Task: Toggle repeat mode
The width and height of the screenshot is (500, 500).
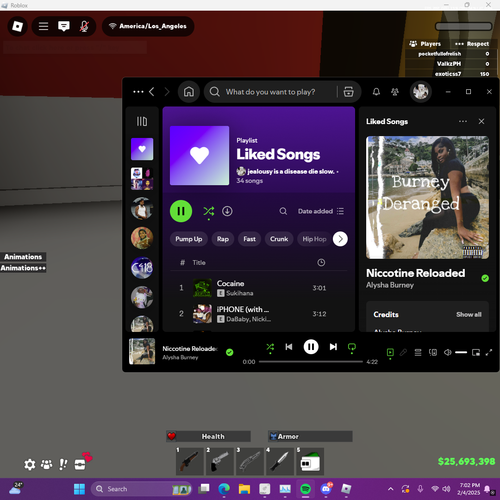Action: pos(352,347)
